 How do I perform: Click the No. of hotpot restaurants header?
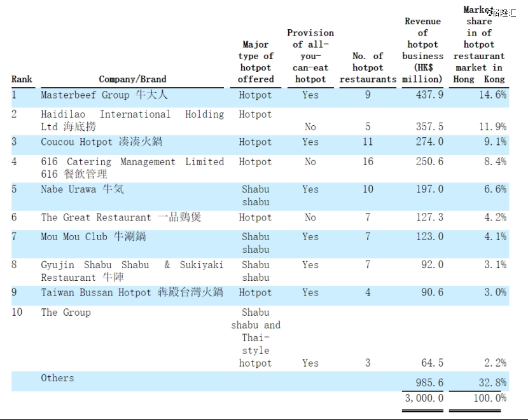click(x=368, y=67)
